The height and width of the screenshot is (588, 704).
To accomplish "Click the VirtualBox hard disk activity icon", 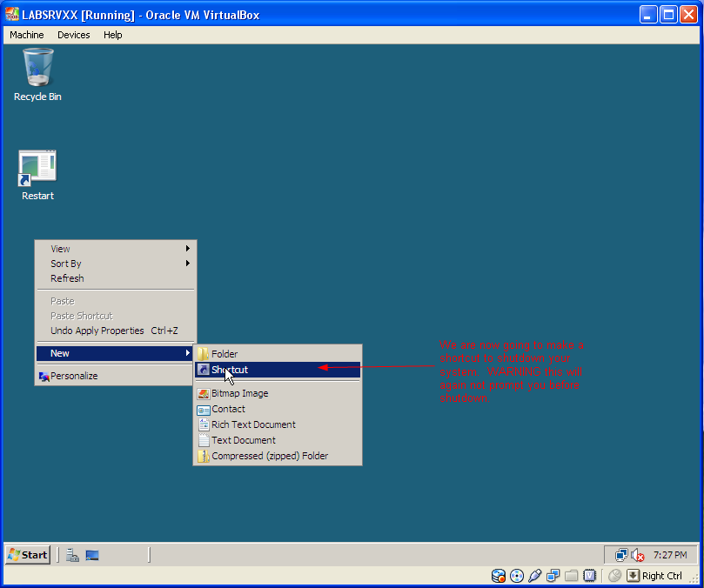I will pyautogui.click(x=499, y=576).
